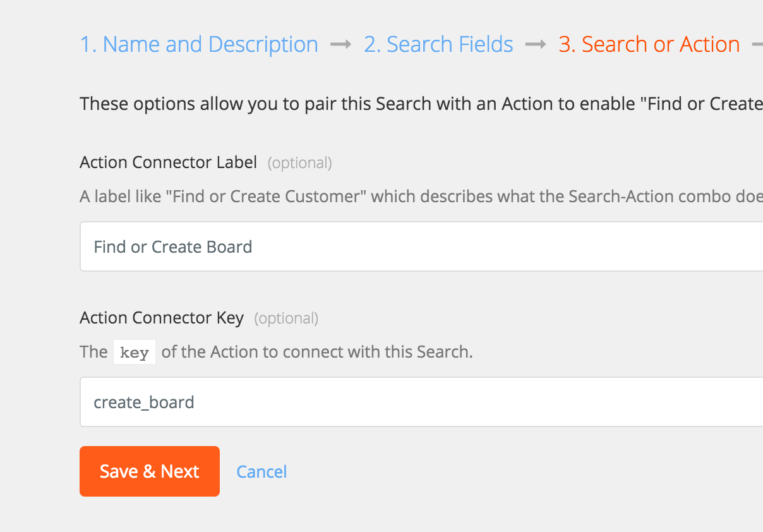Click (optional) beside Action Connector Label

coord(300,163)
